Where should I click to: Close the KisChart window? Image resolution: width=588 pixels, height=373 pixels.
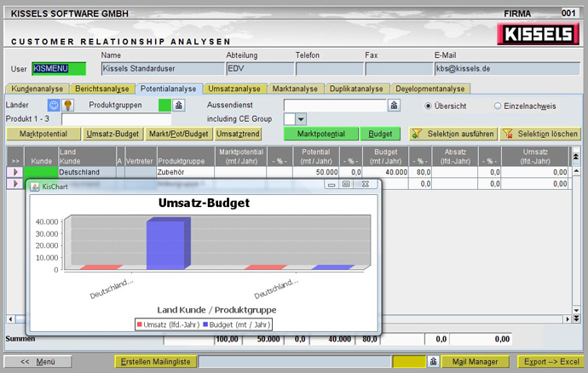(365, 184)
